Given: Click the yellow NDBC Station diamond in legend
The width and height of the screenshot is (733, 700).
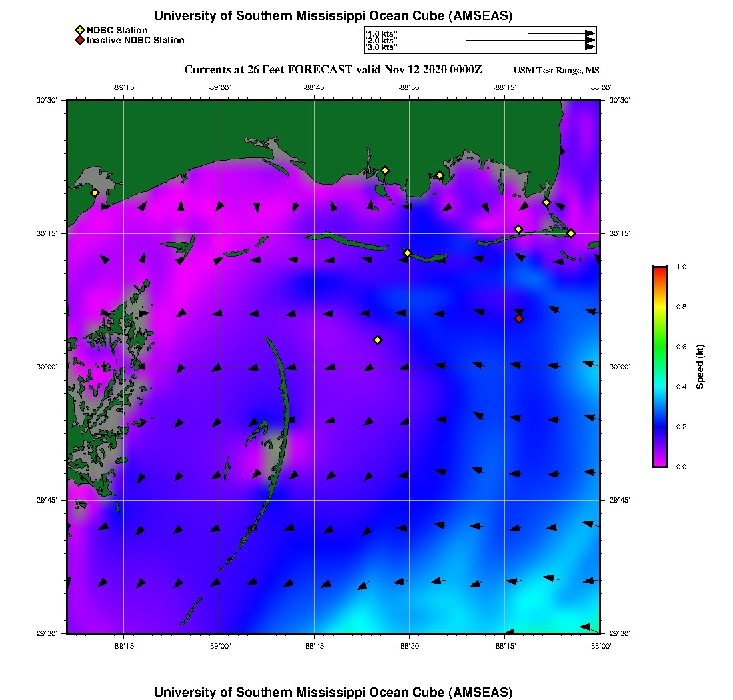Looking at the screenshot, I should 79,30.
